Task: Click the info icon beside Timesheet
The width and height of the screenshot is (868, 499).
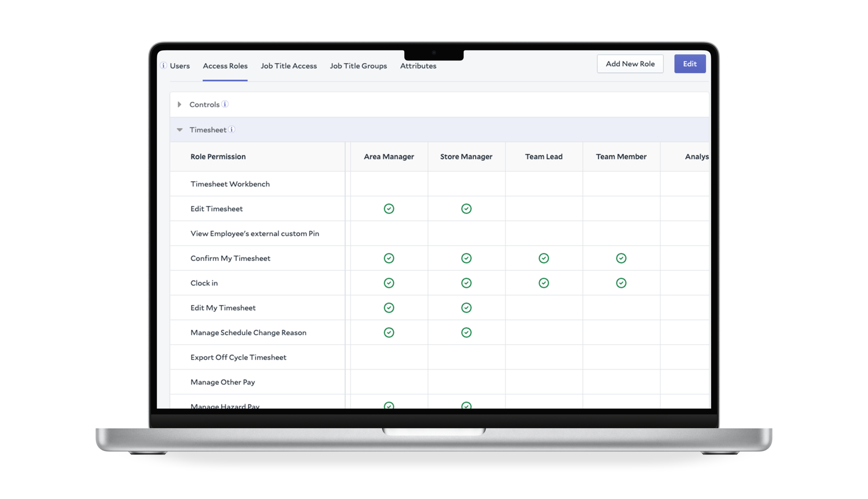Action: coord(233,129)
